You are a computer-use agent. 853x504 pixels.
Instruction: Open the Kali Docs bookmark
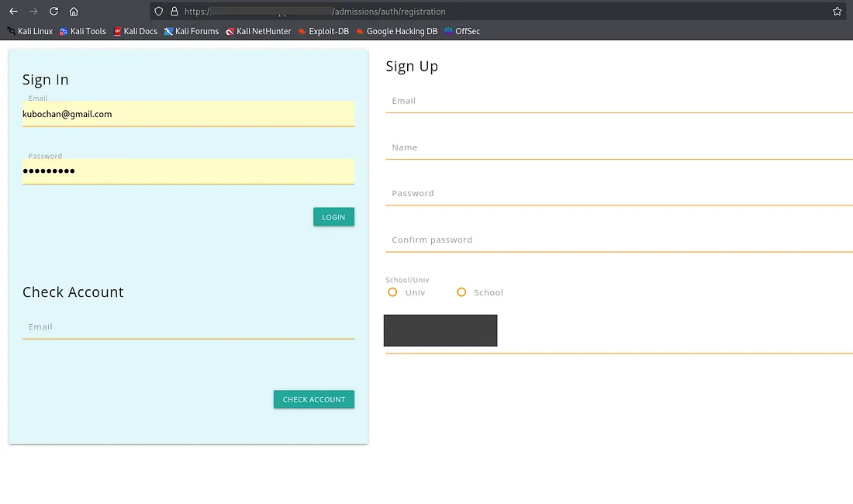click(x=136, y=31)
